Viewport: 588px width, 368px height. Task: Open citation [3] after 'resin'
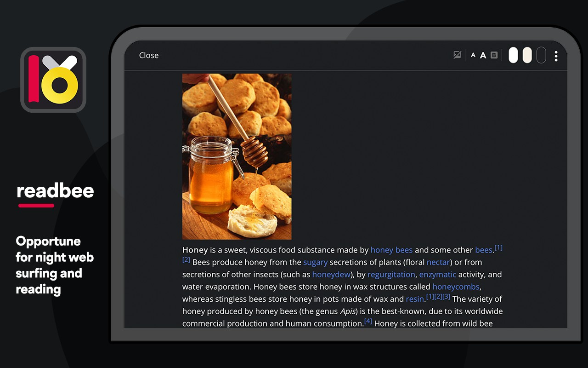(x=446, y=297)
